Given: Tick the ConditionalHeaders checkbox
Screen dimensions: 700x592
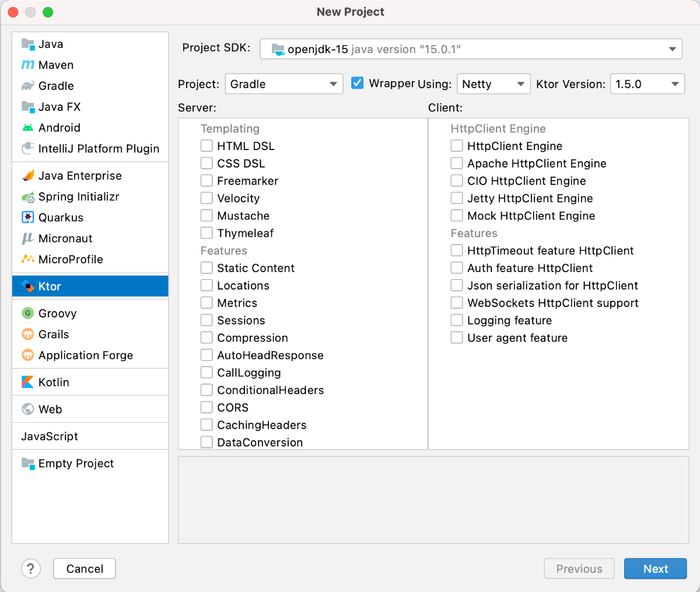Looking at the screenshot, I should (206, 390).
